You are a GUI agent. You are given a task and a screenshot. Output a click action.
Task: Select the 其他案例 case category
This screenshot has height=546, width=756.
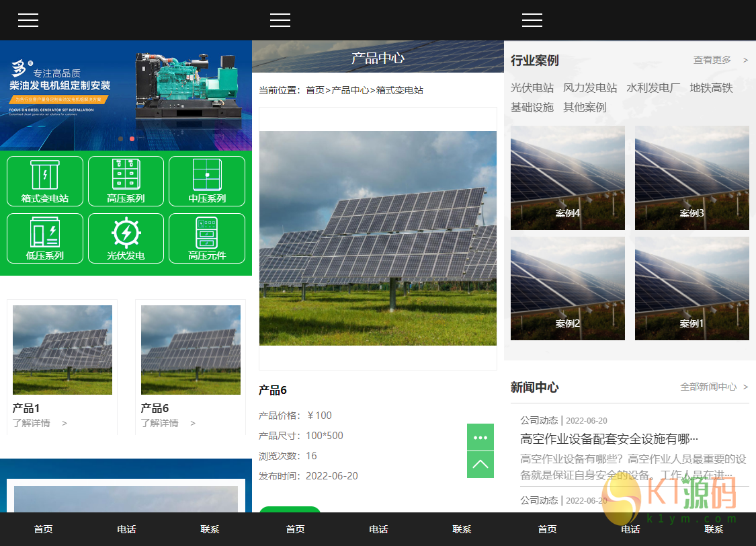coord(585,107)
